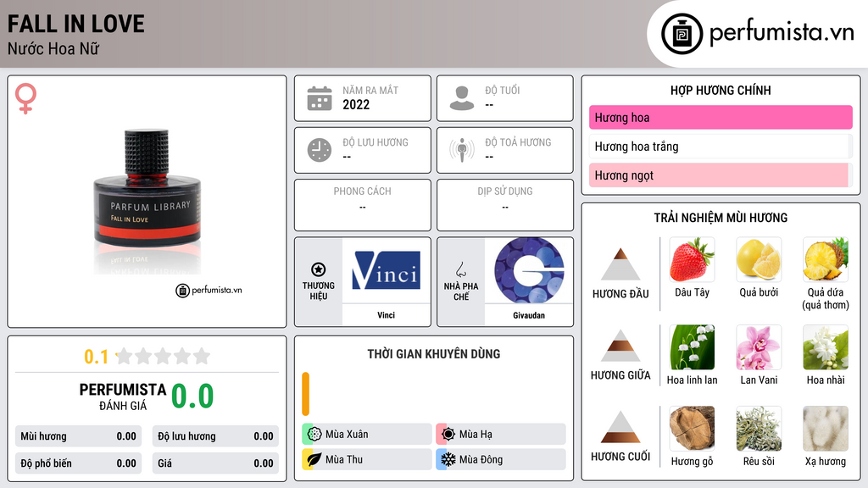Click the calendar icon beside Năm ra mắt
The height and width of the screenshot is (488, 868).
pos(320,98)
